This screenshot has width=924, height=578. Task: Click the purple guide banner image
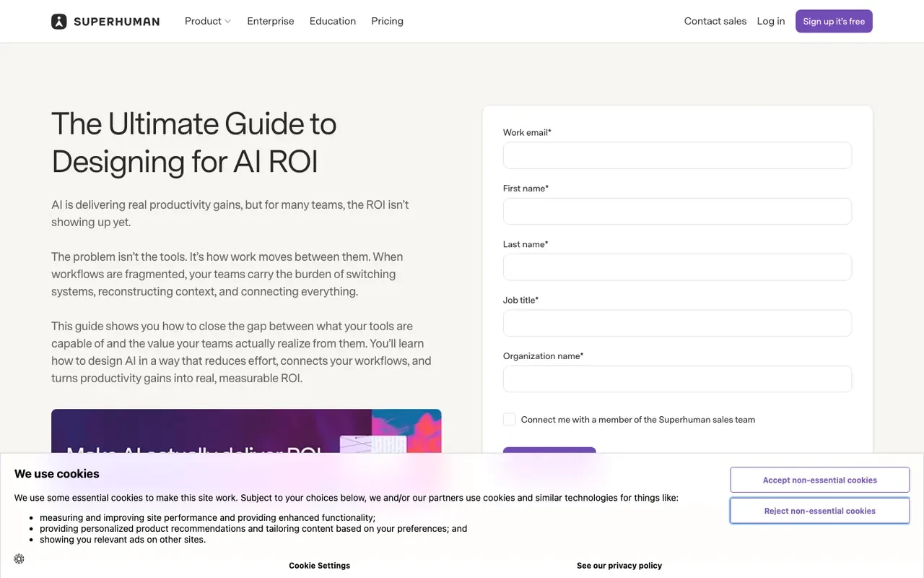click(x=246, y=431)
